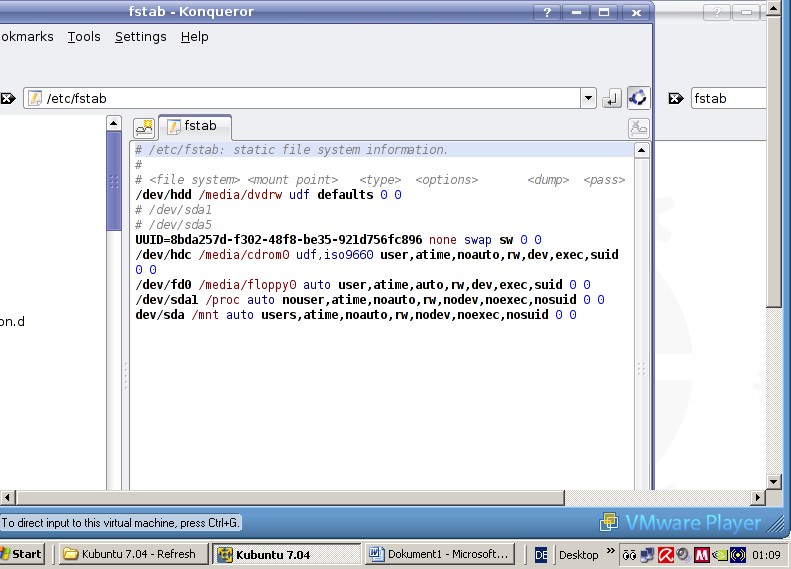
Task: Open the Settings menu
Action: tap(140, 37)
